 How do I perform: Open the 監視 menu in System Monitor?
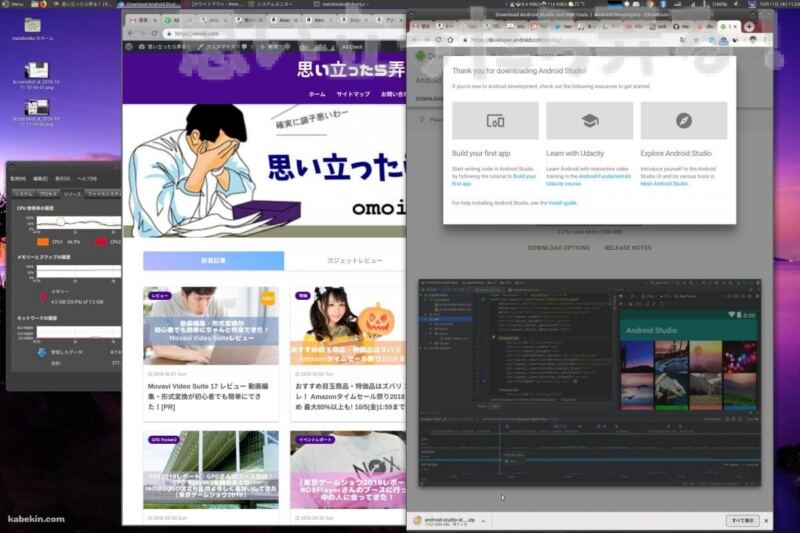click(x=18, y=179)
